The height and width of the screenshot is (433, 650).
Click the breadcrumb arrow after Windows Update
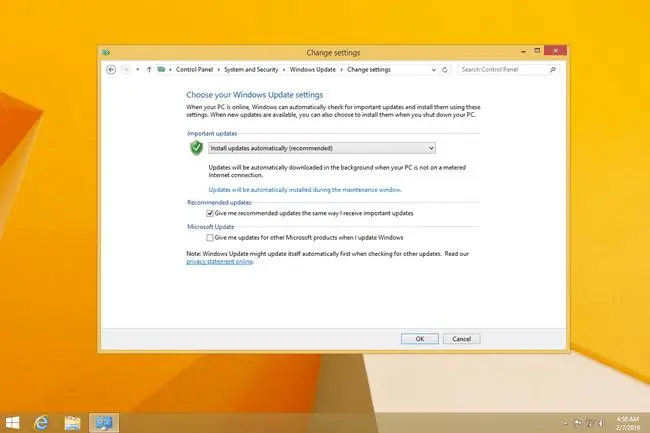click(x=342, y=70)
